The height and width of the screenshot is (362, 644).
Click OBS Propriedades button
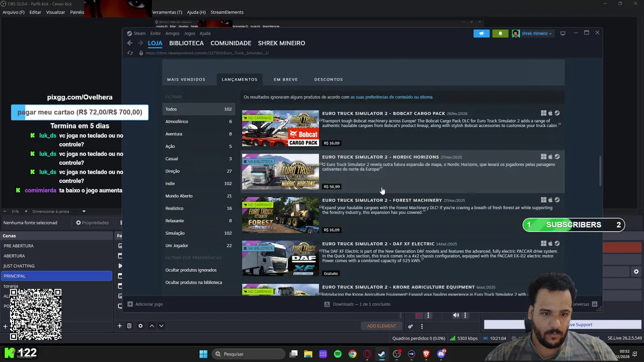coord(92,223)
